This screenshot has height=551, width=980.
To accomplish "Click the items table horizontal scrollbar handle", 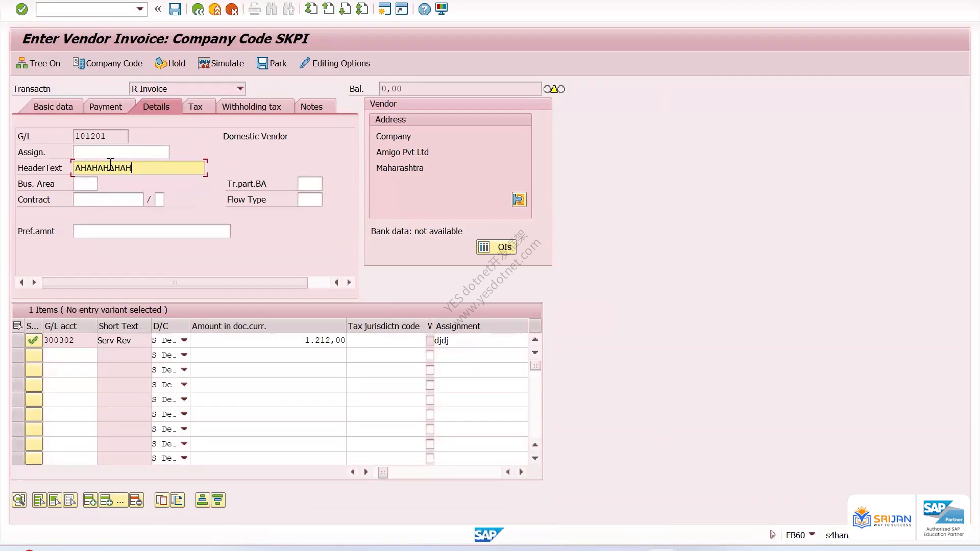I will coord(383,472).
